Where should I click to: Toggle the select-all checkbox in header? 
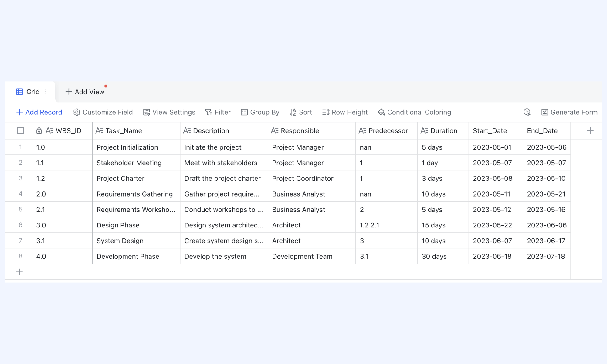click(x=21, y=131)
